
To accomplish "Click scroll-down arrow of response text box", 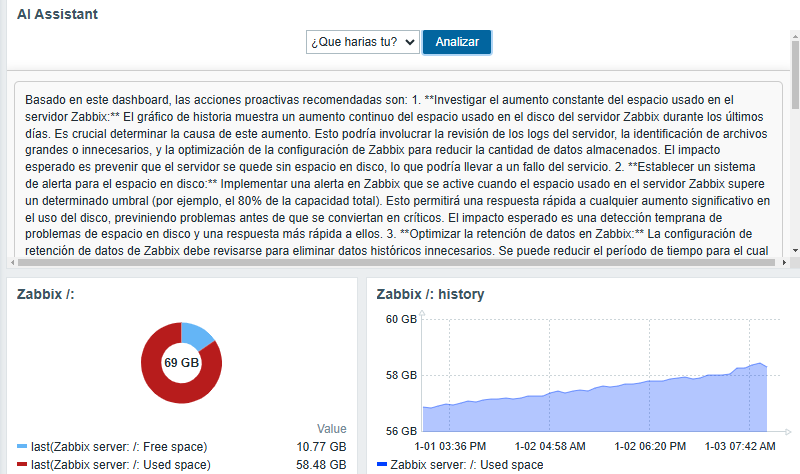I will tap(795, 251).
